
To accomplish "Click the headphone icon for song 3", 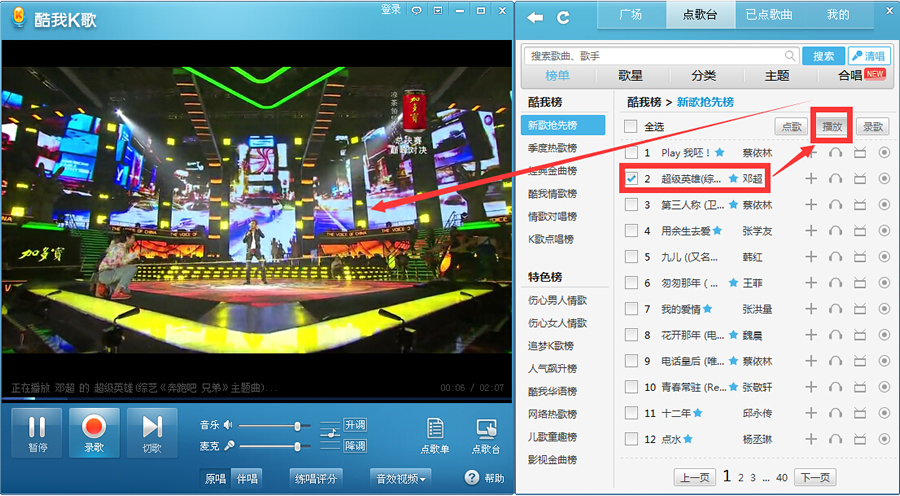I will pos(835,205).
